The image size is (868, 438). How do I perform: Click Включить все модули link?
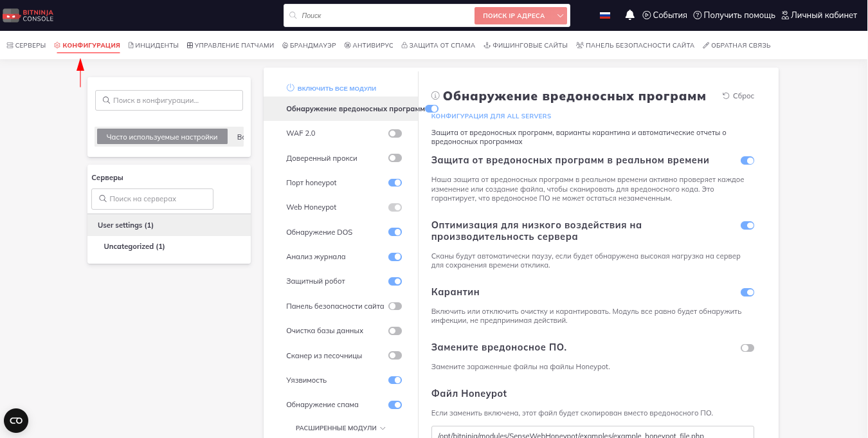tap(336, 88)
